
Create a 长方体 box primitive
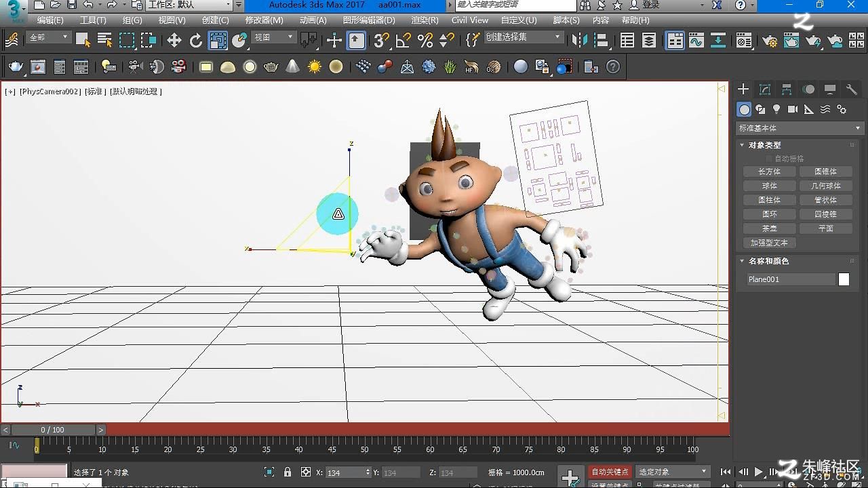coord(769,171)
